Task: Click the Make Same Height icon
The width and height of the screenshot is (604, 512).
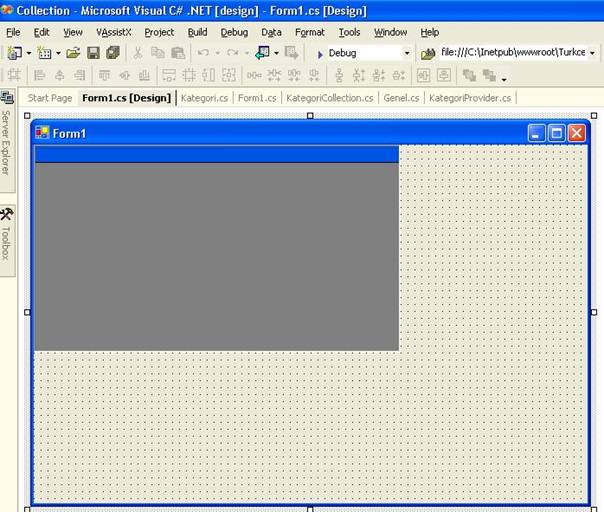Action: [208, 75]
